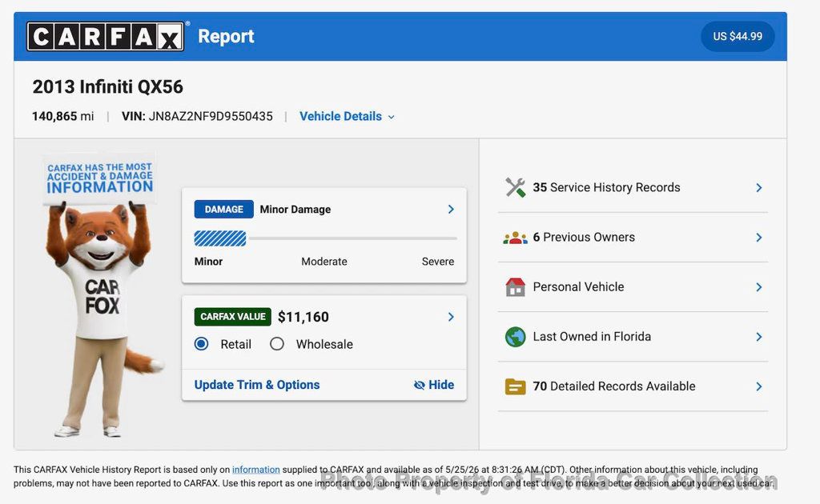Click the blue DAMAGE badge

[224, 210]
